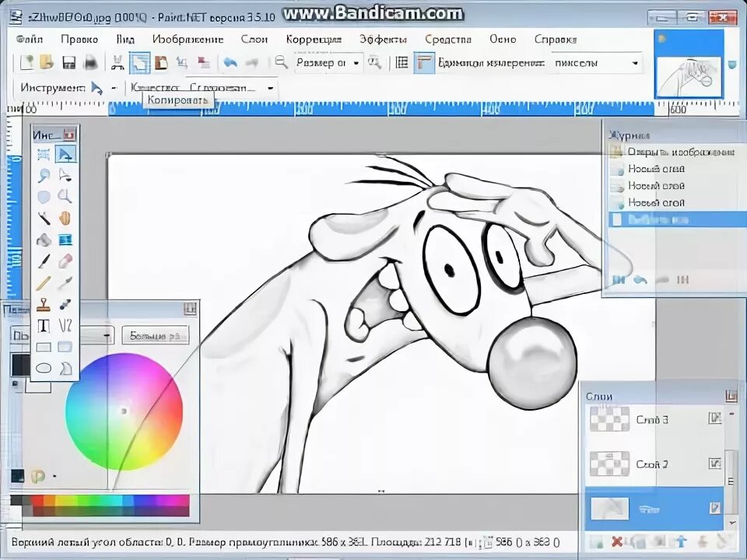
Task: Select the Line/Curve tool
Action: click(65, 326)
